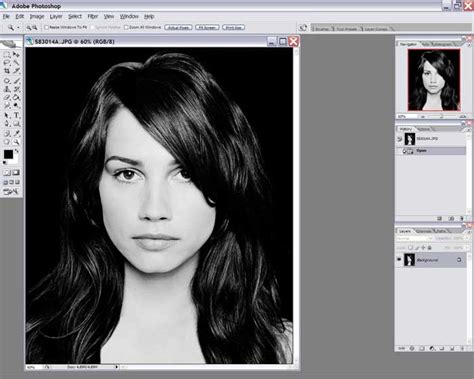This screenshot has height=379, width=474.
Task: Swap foreground and background colors
Action: [16, 151]
